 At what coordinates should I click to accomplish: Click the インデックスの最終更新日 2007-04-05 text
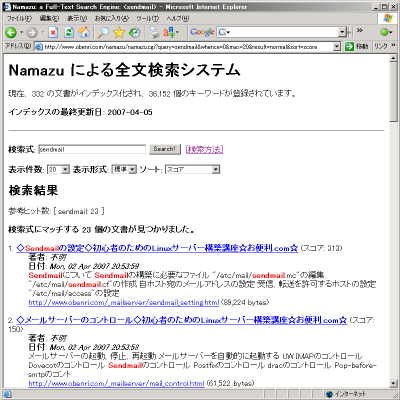[x=80, y=112]
